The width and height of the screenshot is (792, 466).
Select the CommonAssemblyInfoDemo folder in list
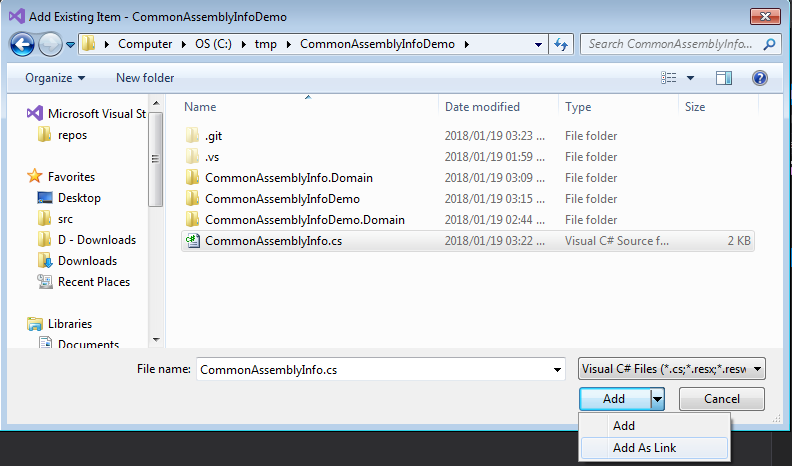pos(467,199)
